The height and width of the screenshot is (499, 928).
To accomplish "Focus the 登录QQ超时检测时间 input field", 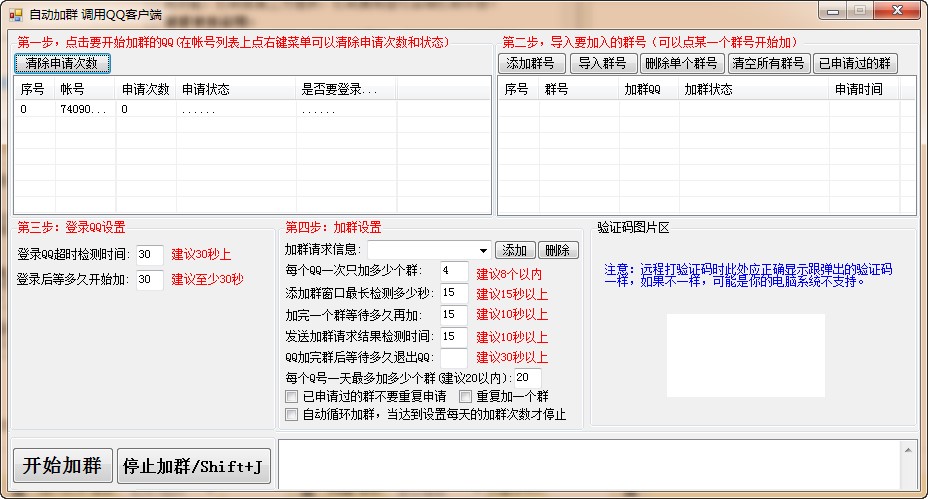I will (x=150, y=255).
